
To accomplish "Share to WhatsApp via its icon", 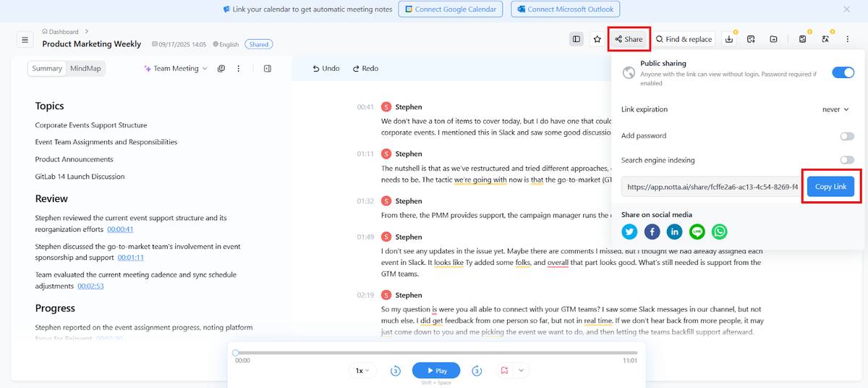I will coord(719,232).
